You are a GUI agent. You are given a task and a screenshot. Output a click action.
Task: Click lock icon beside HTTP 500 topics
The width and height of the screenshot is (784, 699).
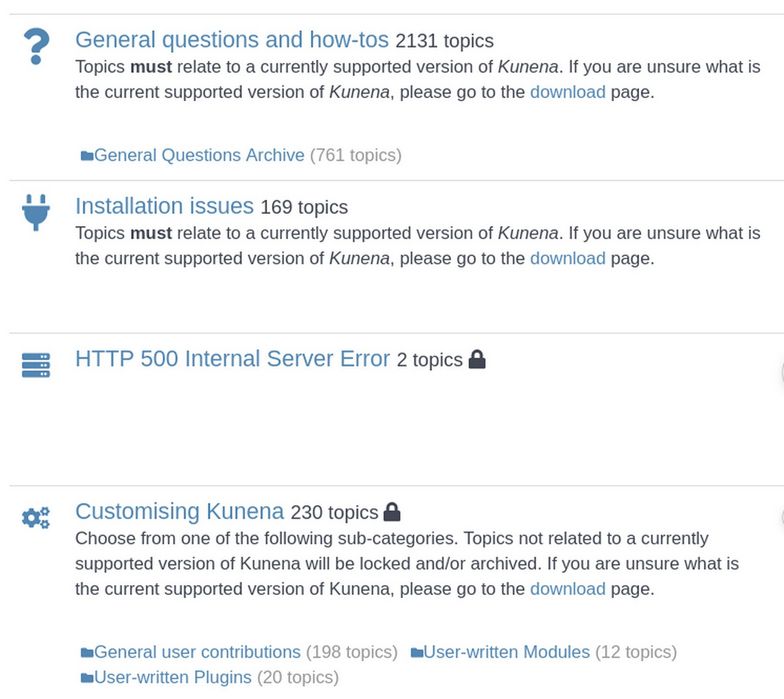(x=477, y=359)
